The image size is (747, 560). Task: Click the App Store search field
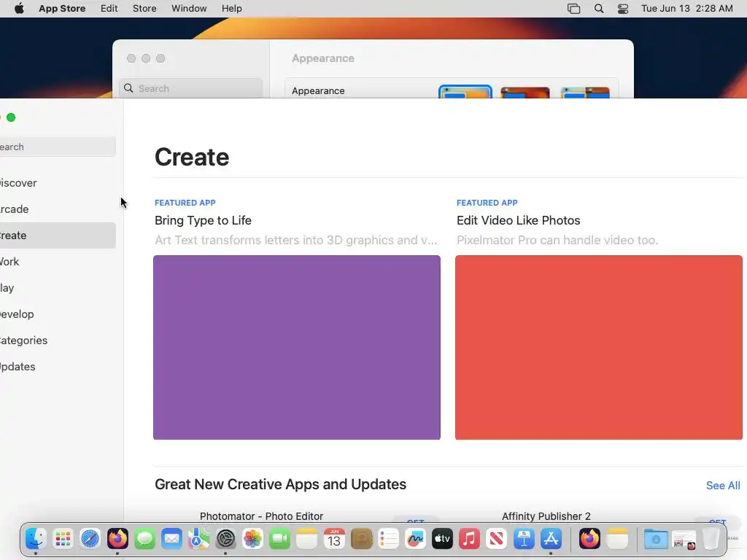click(58, 147)
